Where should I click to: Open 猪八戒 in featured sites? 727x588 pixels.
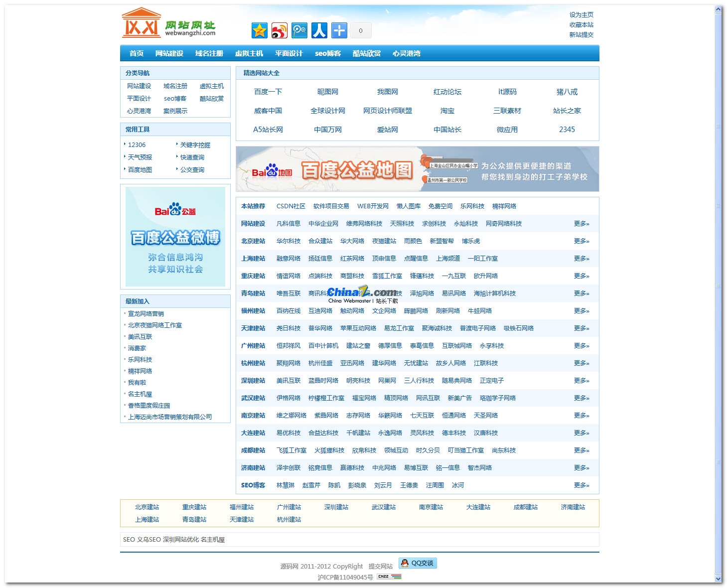(567, 92)
